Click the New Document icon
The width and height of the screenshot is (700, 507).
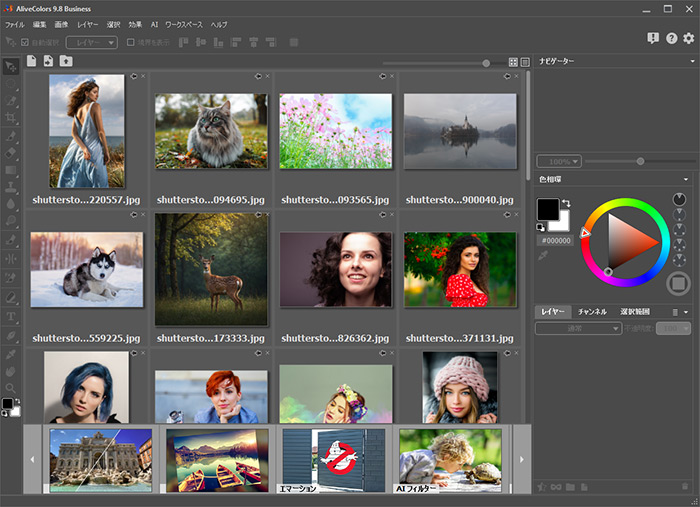(x=31, y=61)
